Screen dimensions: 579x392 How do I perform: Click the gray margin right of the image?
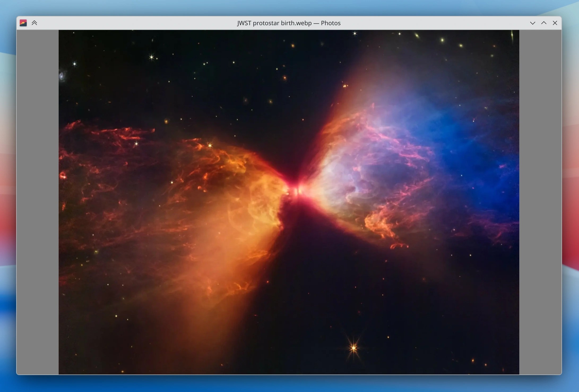(x=540, y=202)
